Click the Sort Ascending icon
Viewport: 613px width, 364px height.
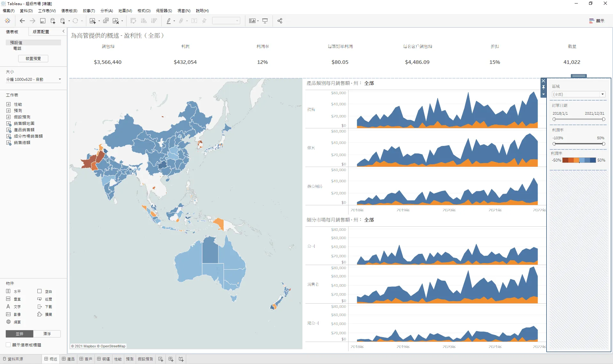[144, 21]
